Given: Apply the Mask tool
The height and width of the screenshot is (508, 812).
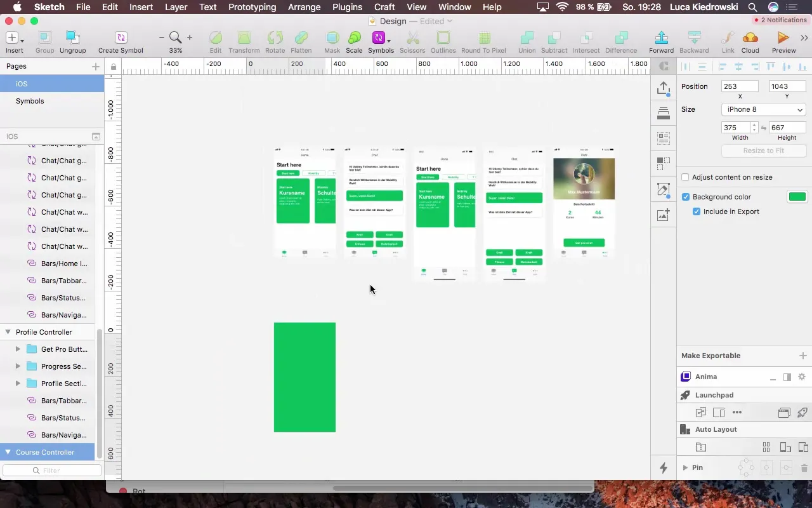Looking at the screenshot, I should [x=332, y=37].
